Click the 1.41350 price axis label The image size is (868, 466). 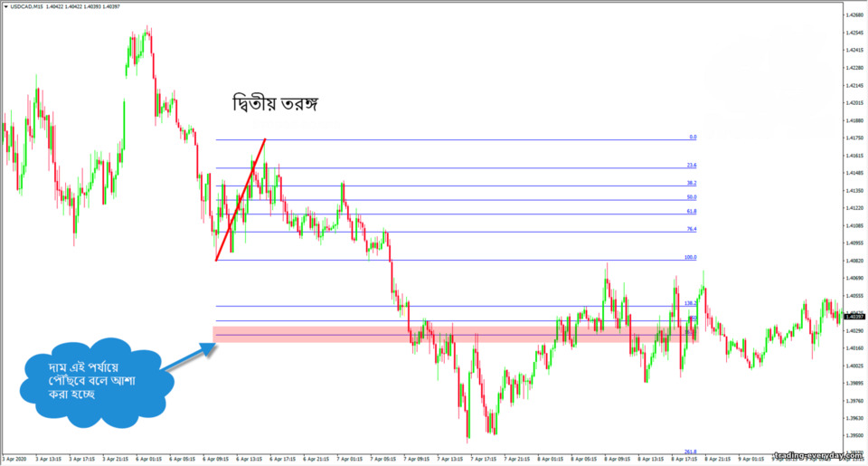(x=854, y=191)
